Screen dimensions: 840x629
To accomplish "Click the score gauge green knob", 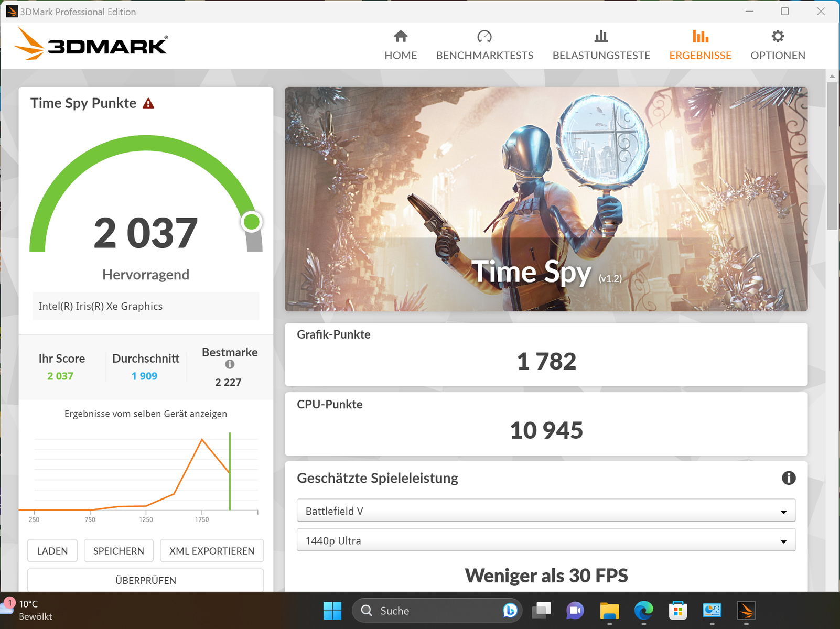I will click(x=252, y=222).
